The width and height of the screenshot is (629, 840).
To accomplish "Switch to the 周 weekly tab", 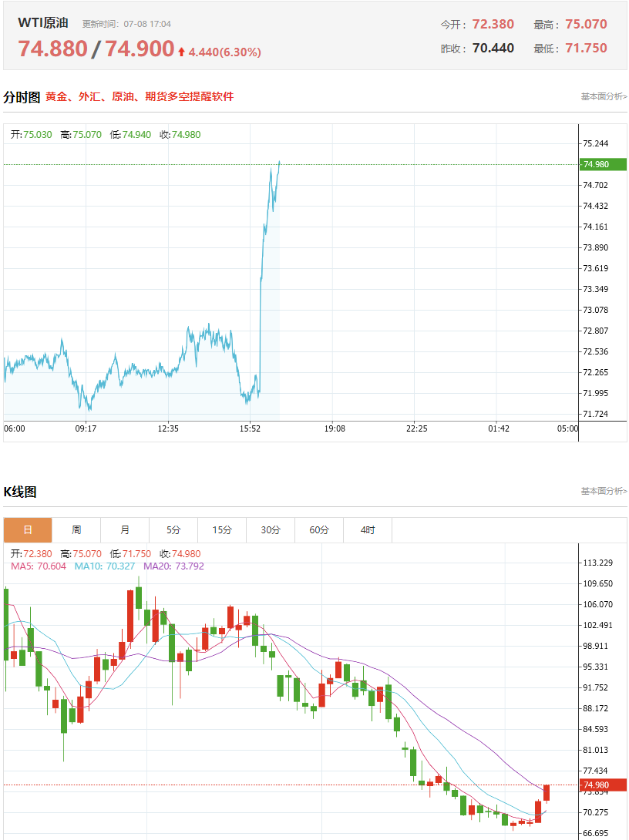I will 76,530.
